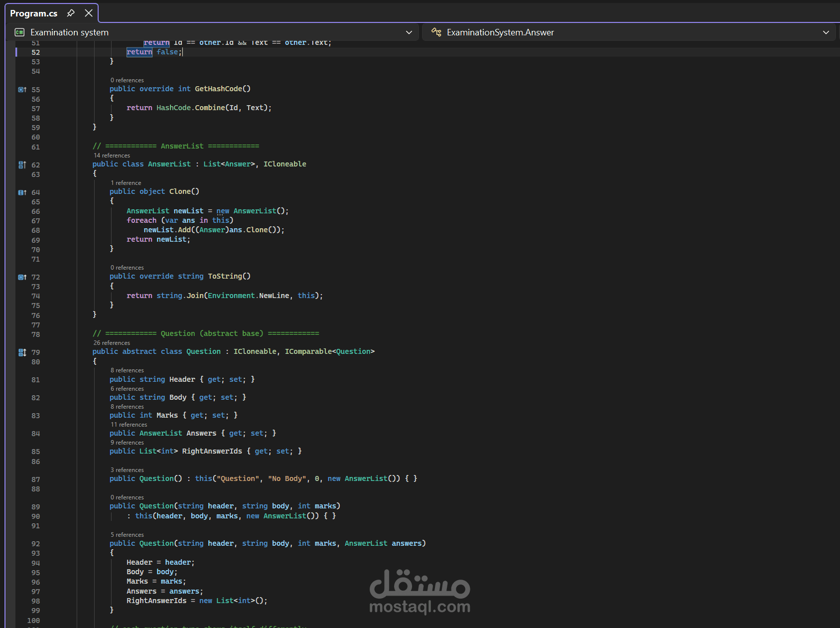
Task: Click the override glyph beside line 72
Action: pyautogui.click(x=22, y=277)
